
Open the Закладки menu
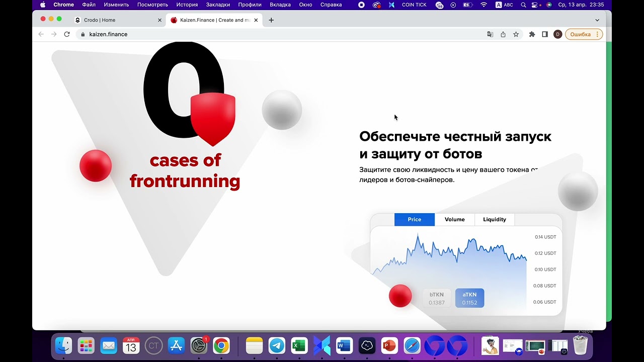(218, 5)
